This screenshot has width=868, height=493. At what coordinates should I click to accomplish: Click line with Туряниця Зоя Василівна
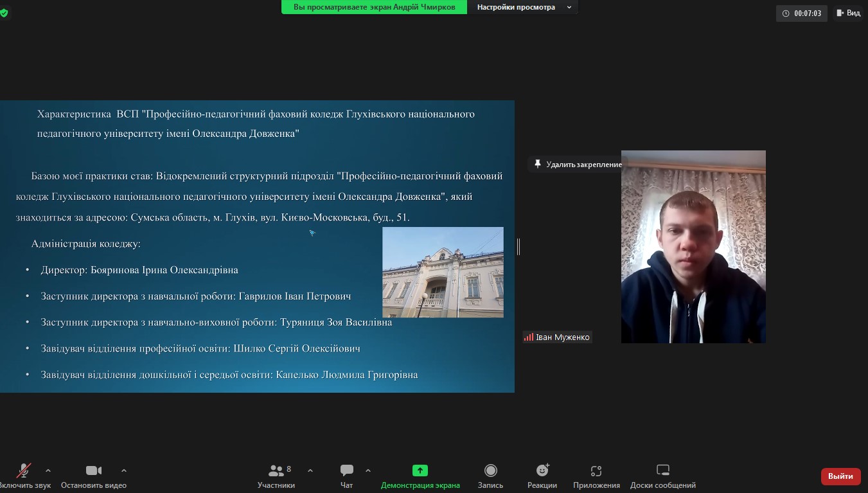click(217, 322)
